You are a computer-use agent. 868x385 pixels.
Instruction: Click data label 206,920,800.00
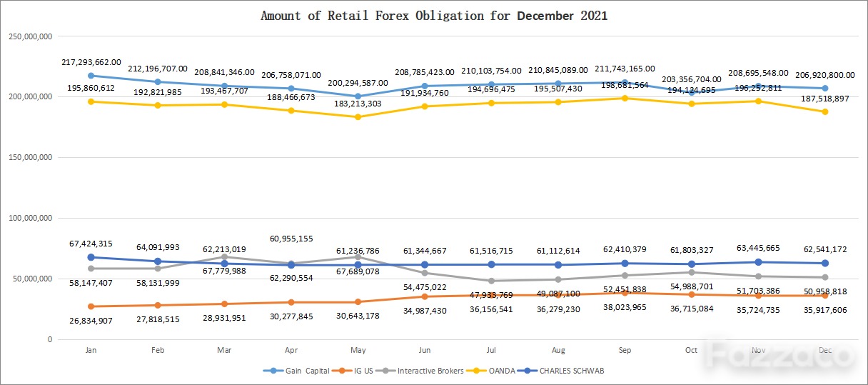[x=825, y=75]
